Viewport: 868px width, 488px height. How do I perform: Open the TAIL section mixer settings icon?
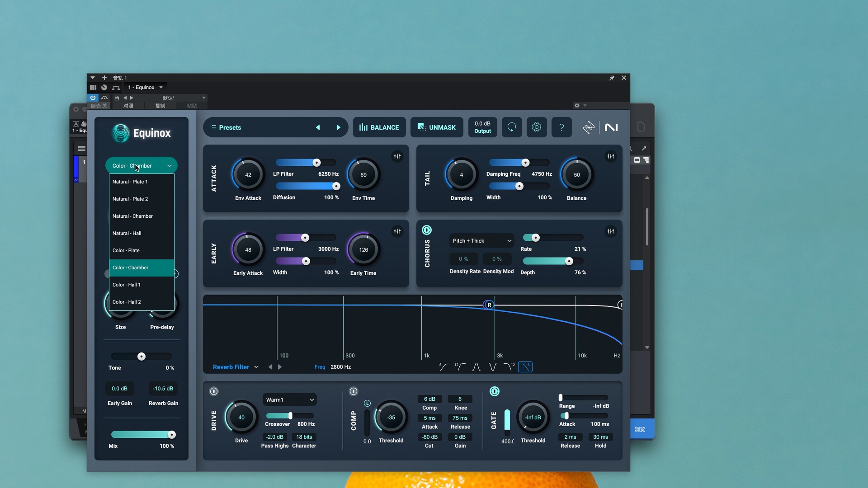tap(610, 156)
